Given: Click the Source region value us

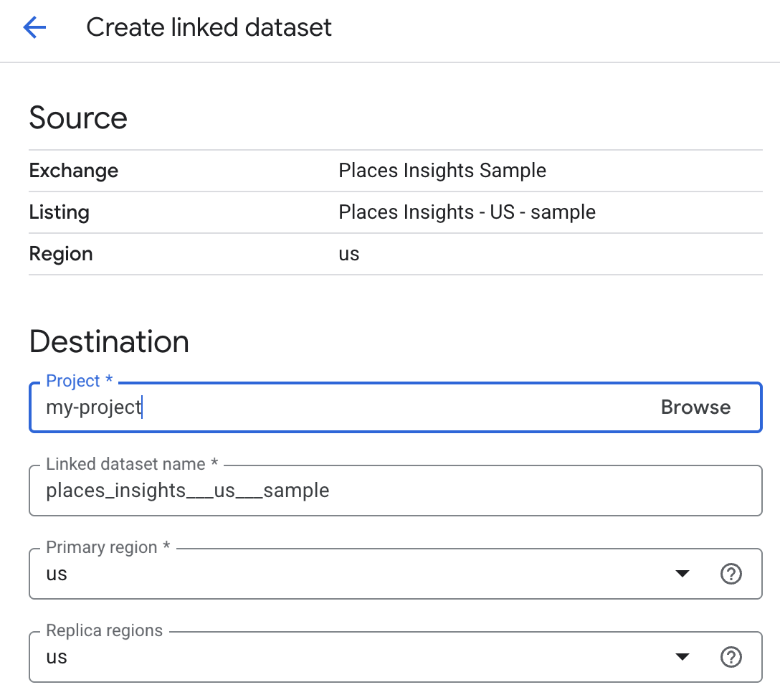Looking at the screenshot, I should [x=348, y=254].
